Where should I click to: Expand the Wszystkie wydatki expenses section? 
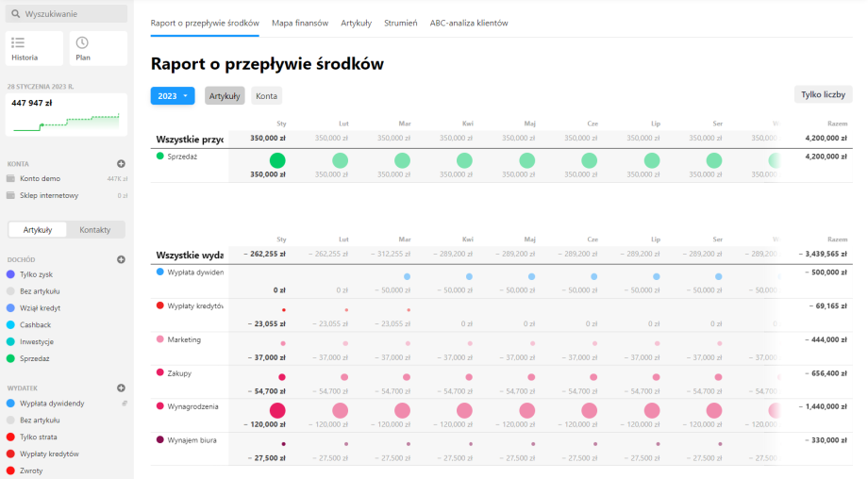point(189,255)
